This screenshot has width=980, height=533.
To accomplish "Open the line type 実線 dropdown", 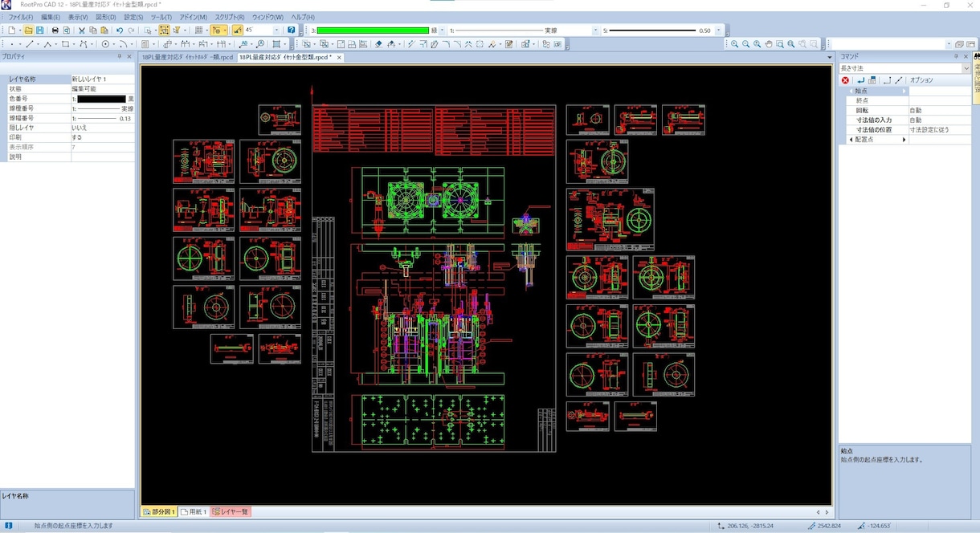I will click(596, 31).
